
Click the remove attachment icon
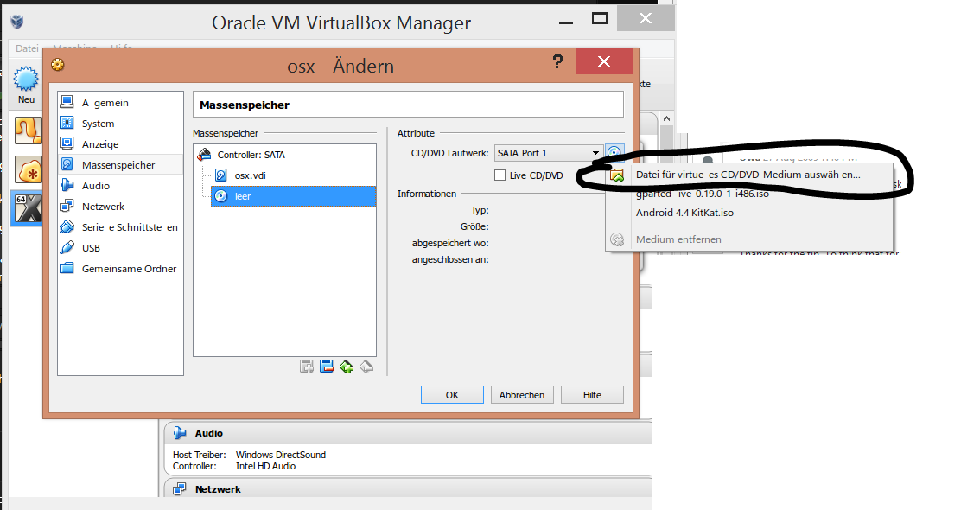point(367,367)
